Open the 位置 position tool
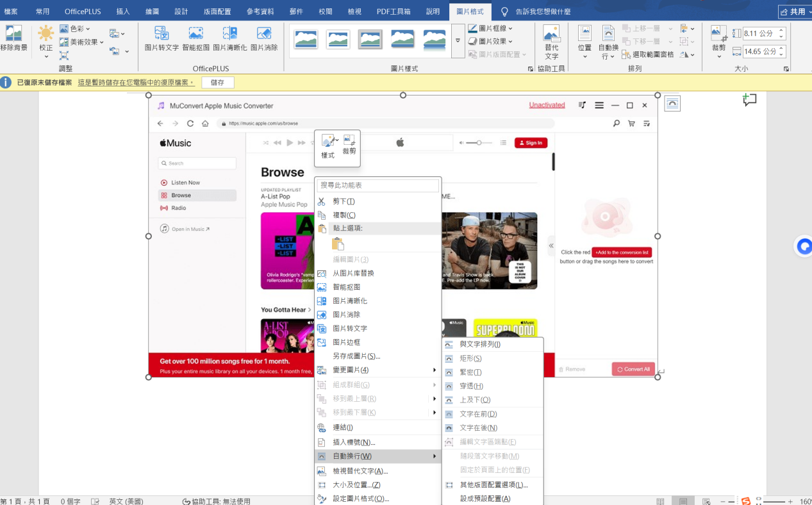The width and height of the screenshot is (812, 505). (x=584, y=42)
